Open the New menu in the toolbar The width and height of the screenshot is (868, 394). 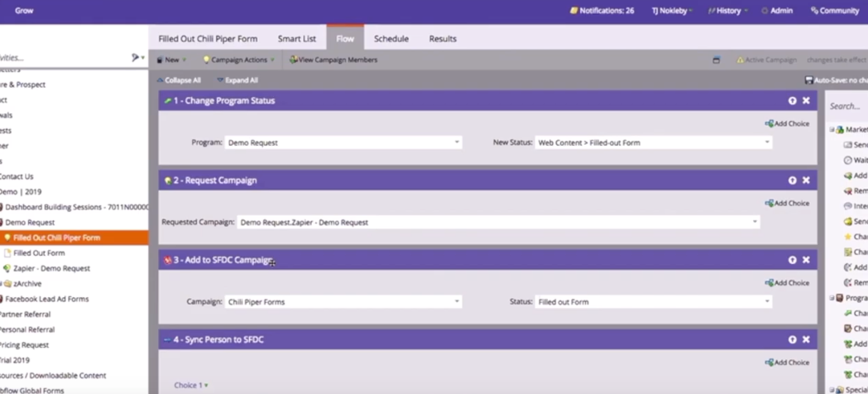click(171, 60)
